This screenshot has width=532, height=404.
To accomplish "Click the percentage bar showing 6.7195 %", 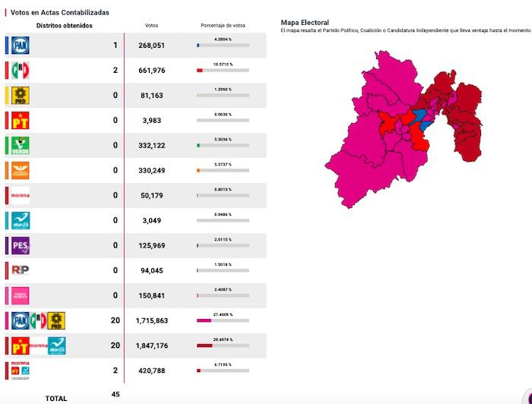I will (223, 371).
